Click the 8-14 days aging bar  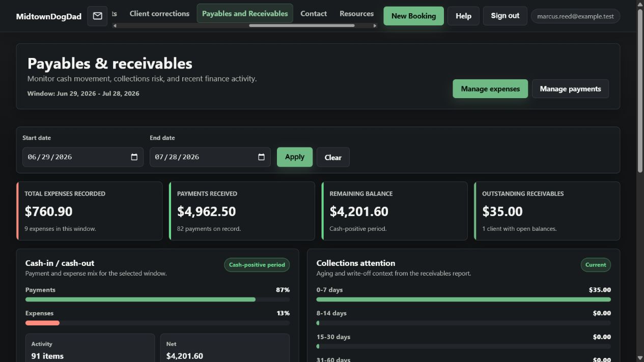tap(463, 323)
